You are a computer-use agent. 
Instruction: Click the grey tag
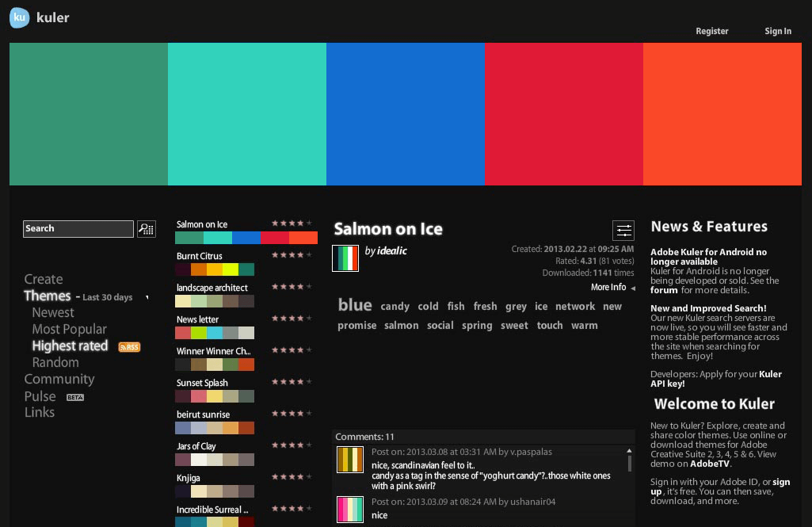coord(516,306)
